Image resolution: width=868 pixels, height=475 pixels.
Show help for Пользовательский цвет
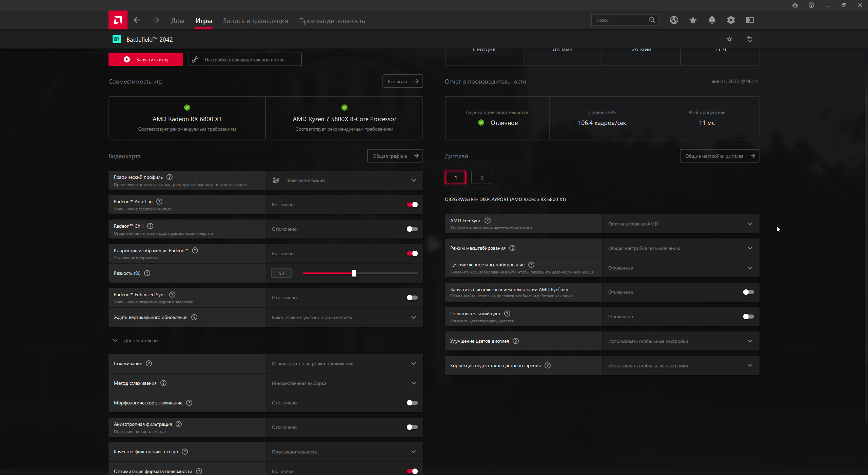[507, 313]
